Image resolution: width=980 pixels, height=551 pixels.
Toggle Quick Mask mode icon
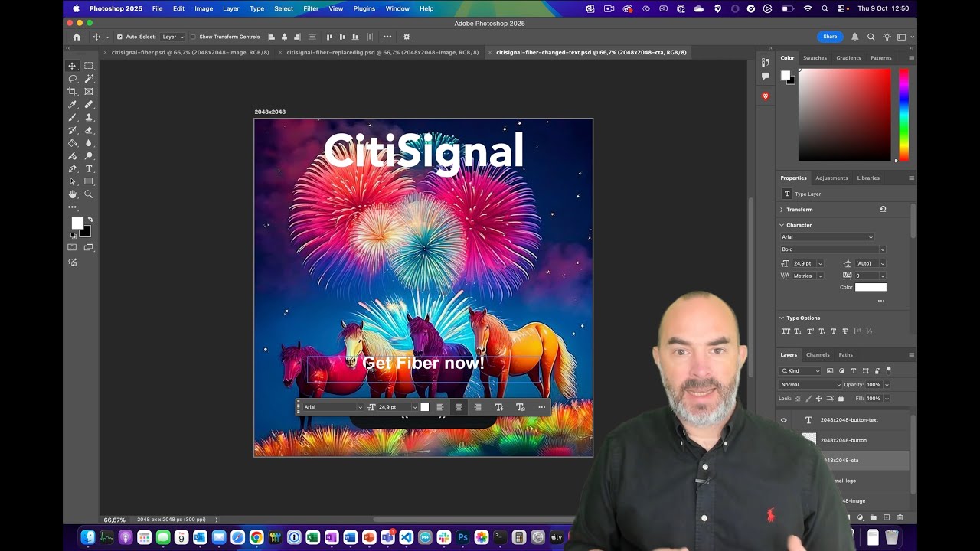[x=73, y=247]
